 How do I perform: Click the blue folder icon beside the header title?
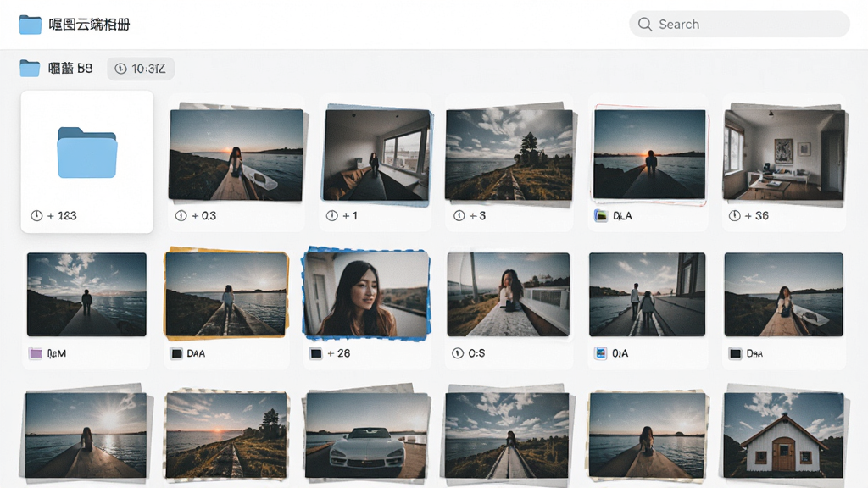pos(30,25)
